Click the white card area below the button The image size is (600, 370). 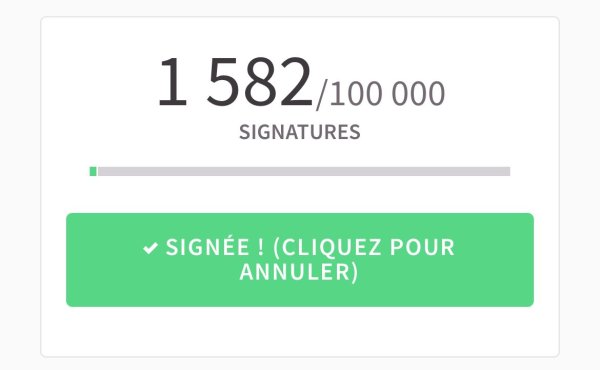click(x=300, y=331)
